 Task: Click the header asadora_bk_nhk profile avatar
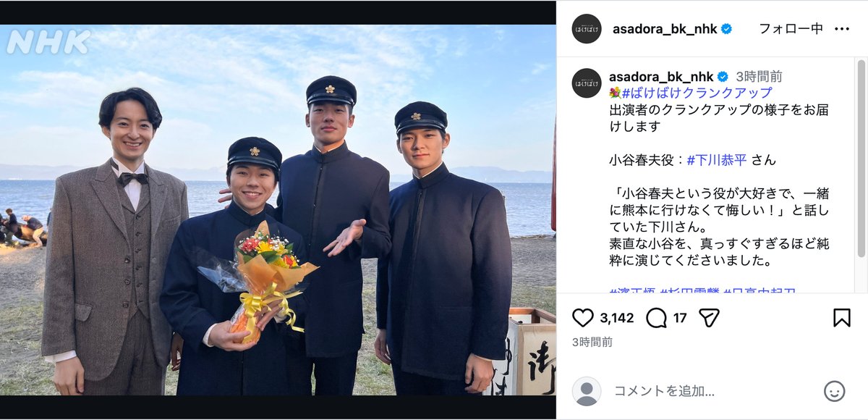(587, 29)
